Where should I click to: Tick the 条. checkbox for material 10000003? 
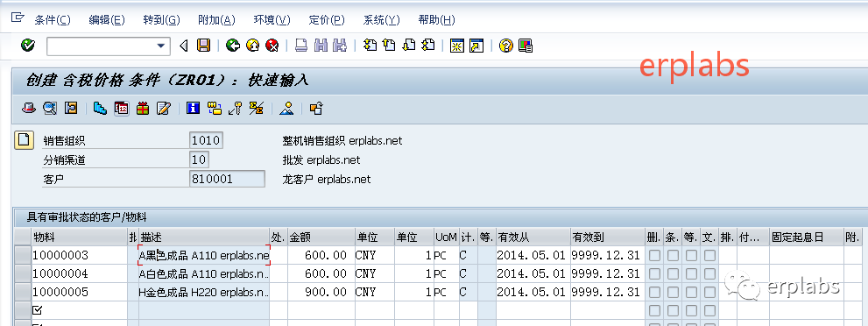(x=673, y=255)
